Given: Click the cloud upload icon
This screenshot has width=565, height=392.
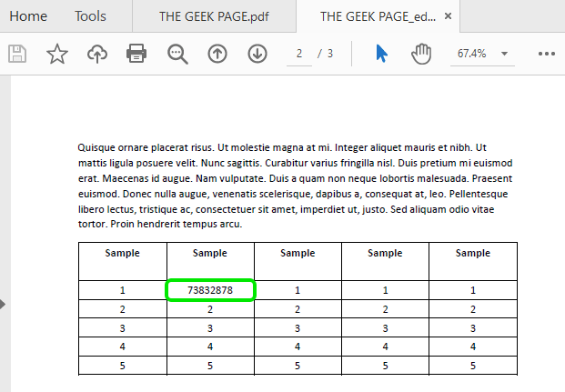Looking at the screenshot, I should tap(97, 54).
